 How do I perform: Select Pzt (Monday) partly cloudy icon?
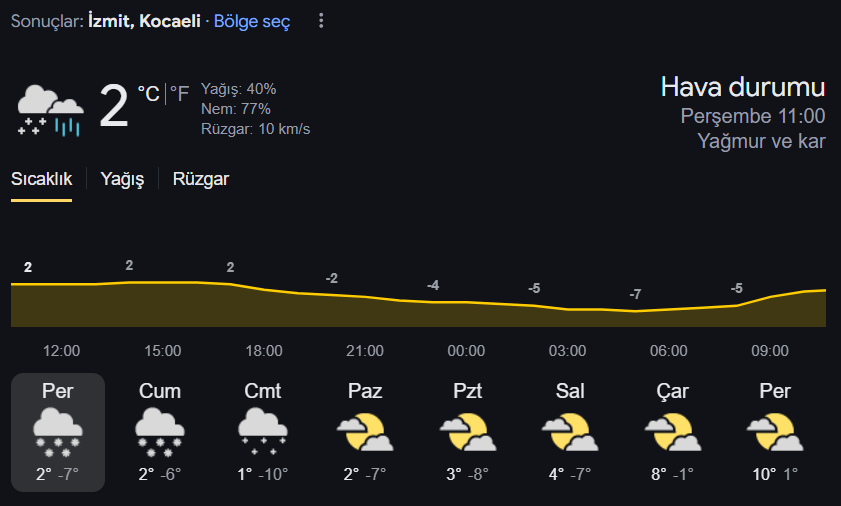468,432
